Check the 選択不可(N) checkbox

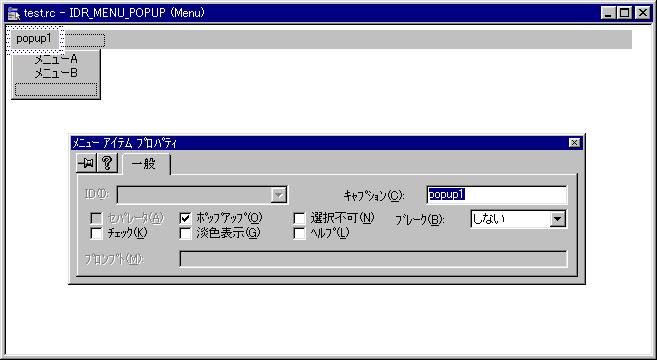pos(299,218)
